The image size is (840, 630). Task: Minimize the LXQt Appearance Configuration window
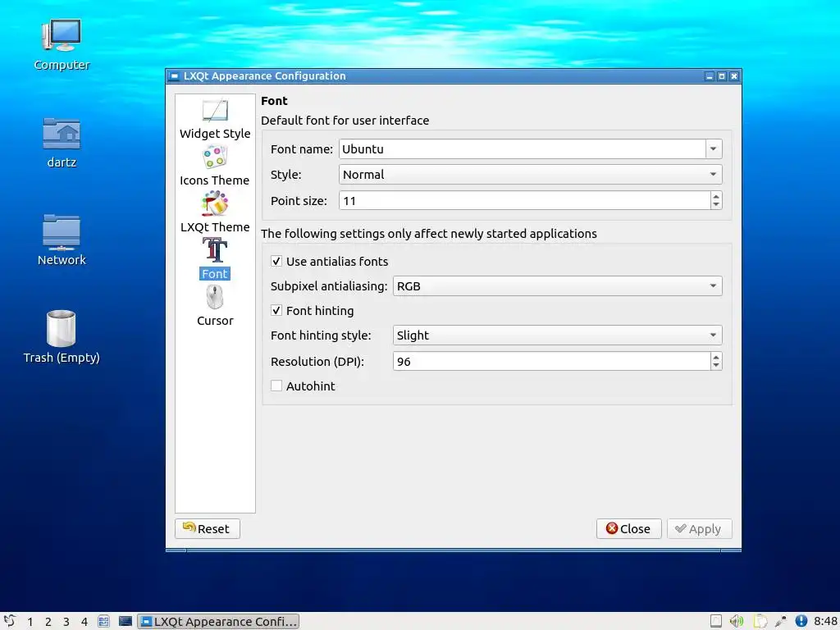(710, 76)
